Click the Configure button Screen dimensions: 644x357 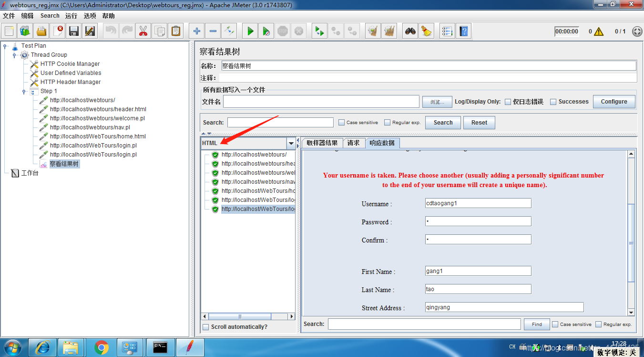pos(614,102)
